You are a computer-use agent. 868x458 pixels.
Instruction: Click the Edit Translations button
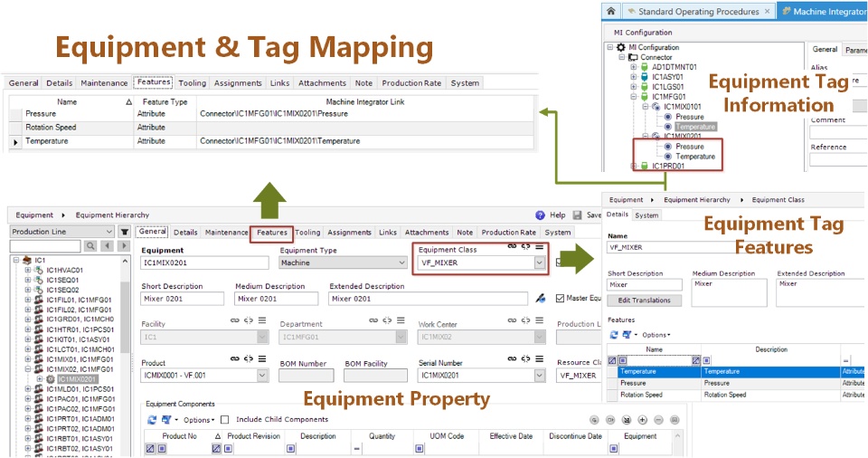click(x=645, y=300)
